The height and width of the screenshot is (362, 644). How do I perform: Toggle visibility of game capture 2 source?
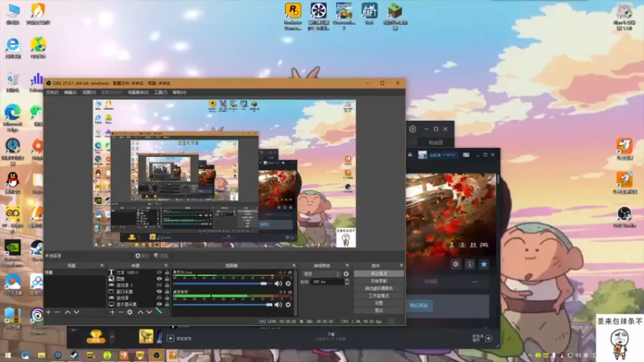point(159,285)
